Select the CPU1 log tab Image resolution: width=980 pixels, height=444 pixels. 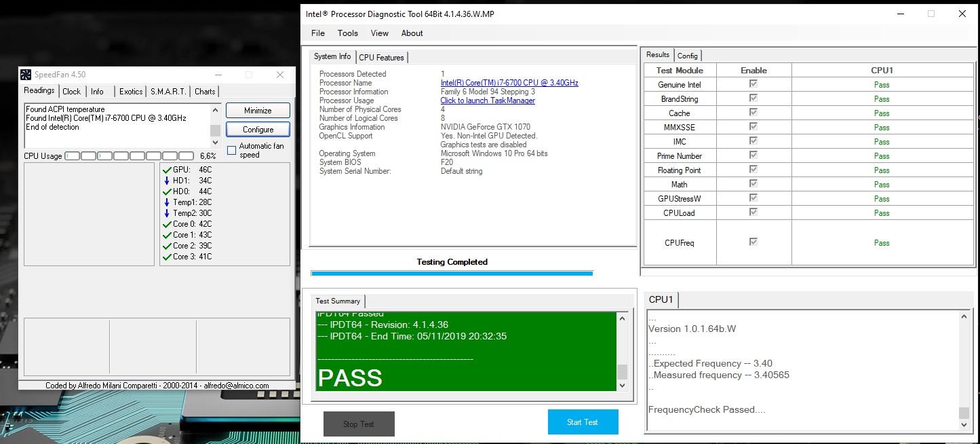661,299
